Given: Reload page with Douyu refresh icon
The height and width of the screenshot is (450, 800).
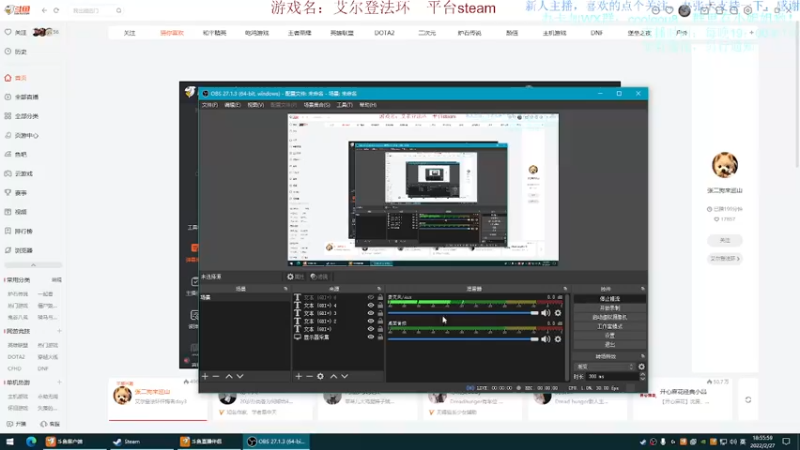Looking at the screenshot, I should (56, 10).
